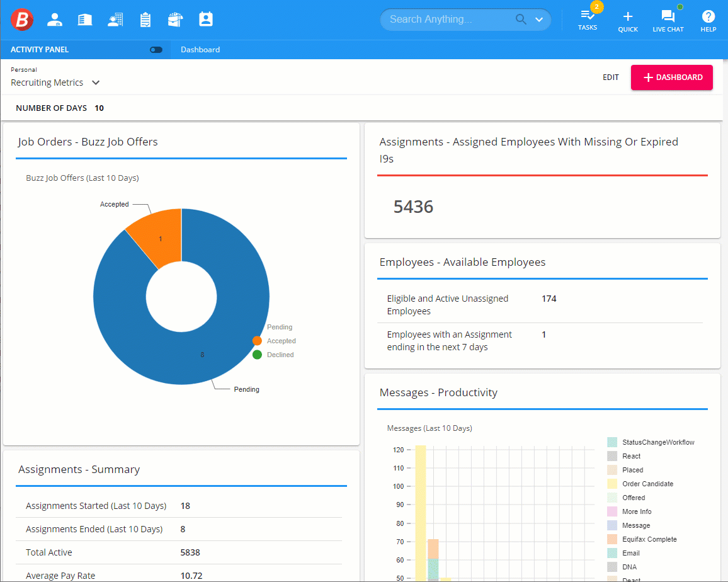Open the Employee icon in top navigation
Image resolution: width=728 pixels, height=582 pixels.
tap(55, 20)
